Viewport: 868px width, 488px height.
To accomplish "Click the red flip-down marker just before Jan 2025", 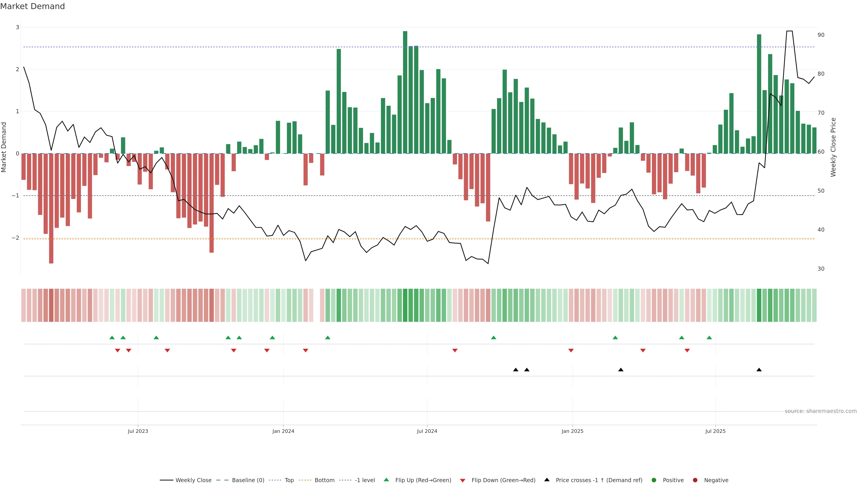I will click(571, 350).
